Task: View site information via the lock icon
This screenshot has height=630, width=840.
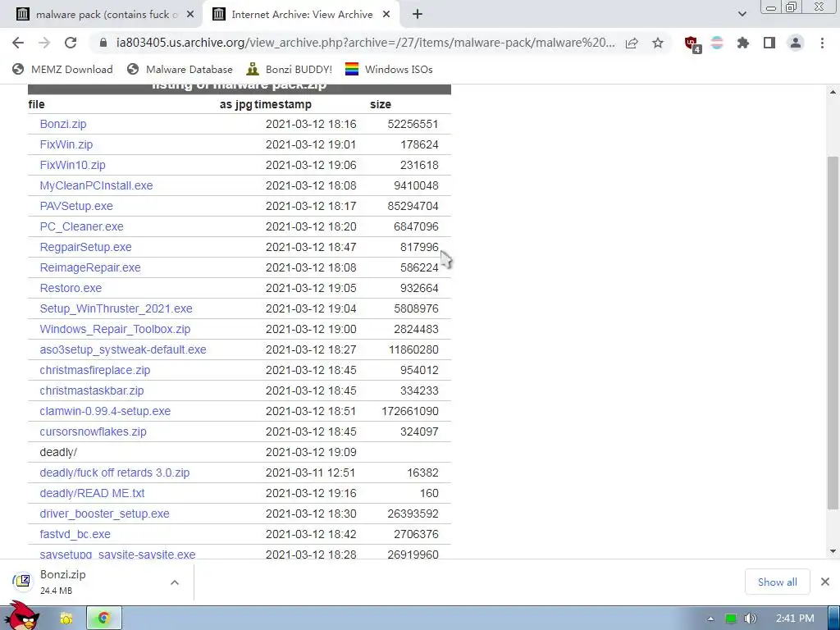Action: coord(103,43)
